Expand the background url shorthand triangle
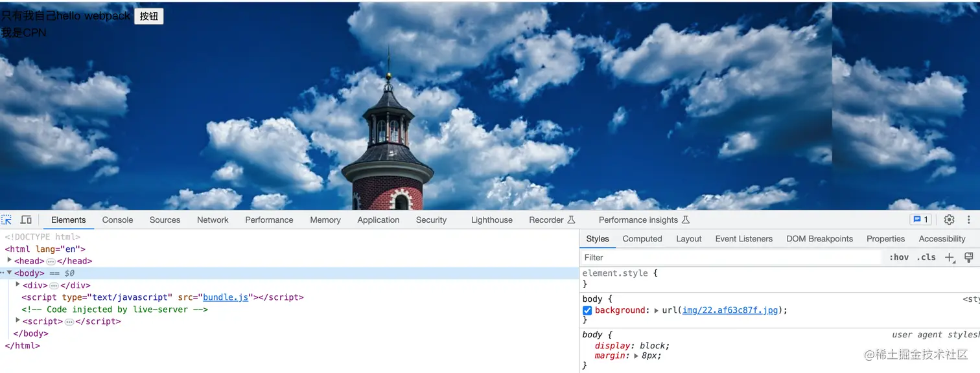Image resolution: width=980 pixels, height=373 pixels. 656,311
